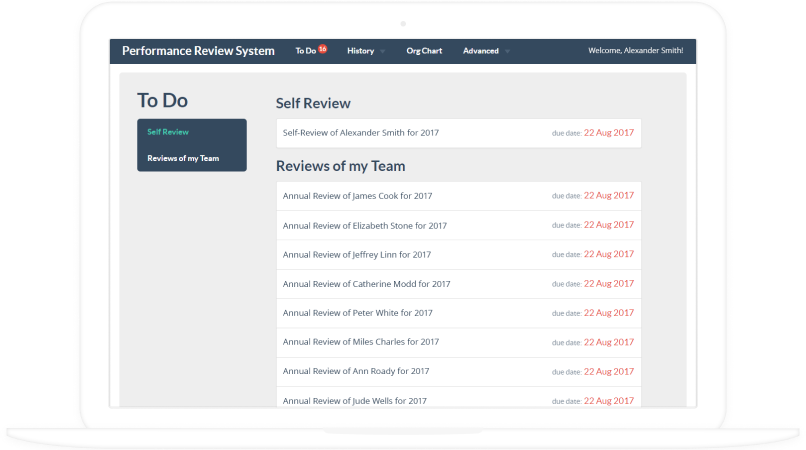Screen dimensions: 806x450
Task: Open Annual Review of James Cook
Action: pyautogui.click(x=358, y=196)
